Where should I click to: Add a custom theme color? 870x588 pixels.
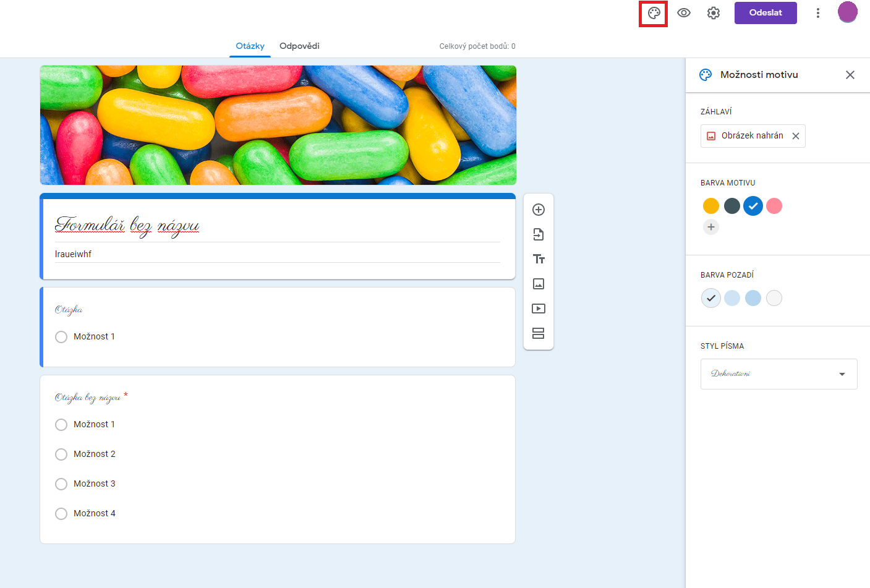[711, 227]
